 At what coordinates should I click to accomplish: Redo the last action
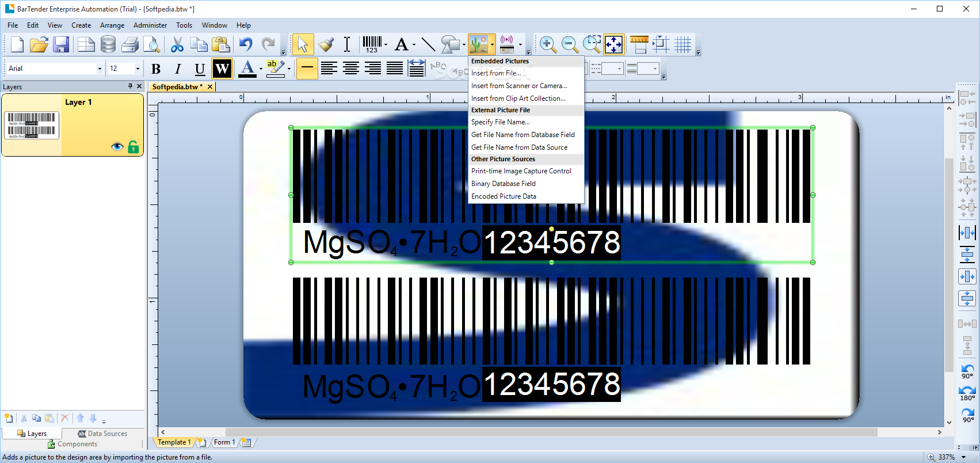tap(268, 44)
